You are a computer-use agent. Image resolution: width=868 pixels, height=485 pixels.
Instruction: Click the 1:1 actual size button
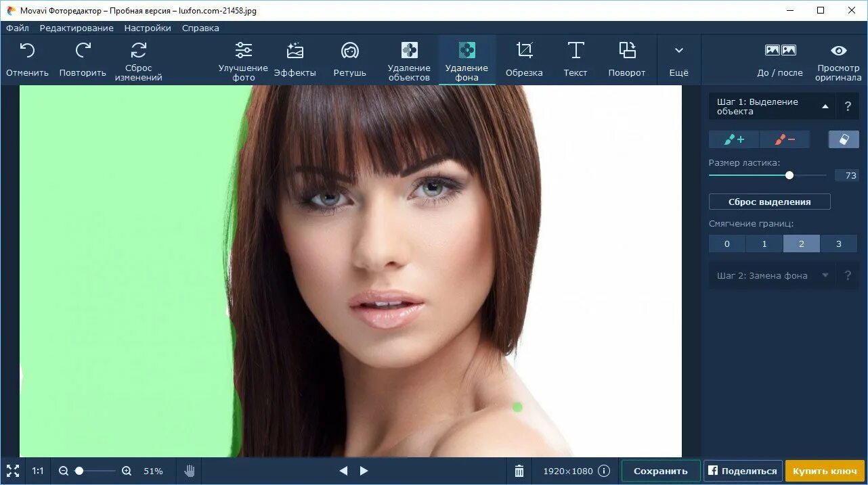38,471
